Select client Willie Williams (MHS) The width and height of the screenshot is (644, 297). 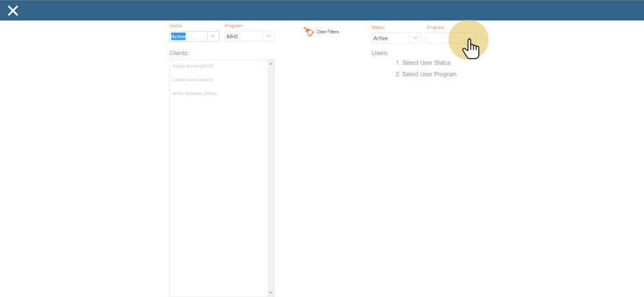194,93
